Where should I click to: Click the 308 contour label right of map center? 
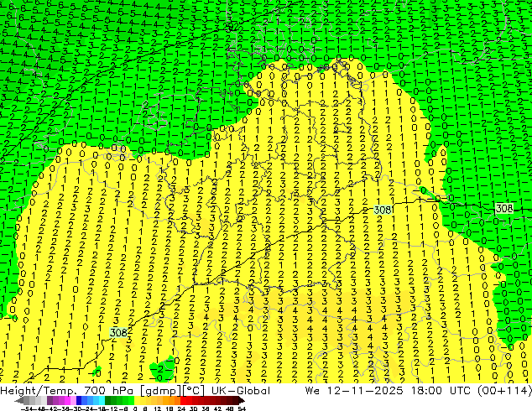(383, 210)
